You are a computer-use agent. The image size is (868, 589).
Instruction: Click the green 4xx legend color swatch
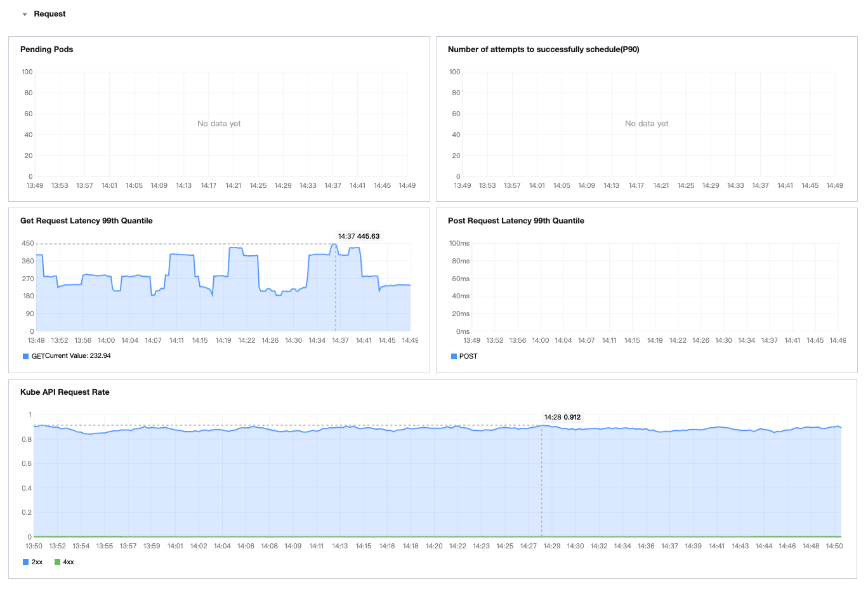tap(58, 562)
